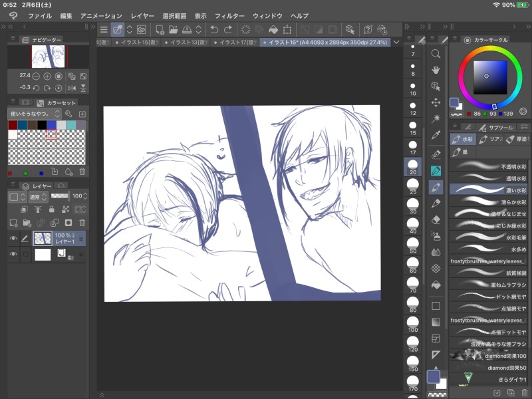Image resolution: width=532 pixels, height=399 pixels.
Task: Click the Undo arrow in command bar
Action: (x=213, y=29)
